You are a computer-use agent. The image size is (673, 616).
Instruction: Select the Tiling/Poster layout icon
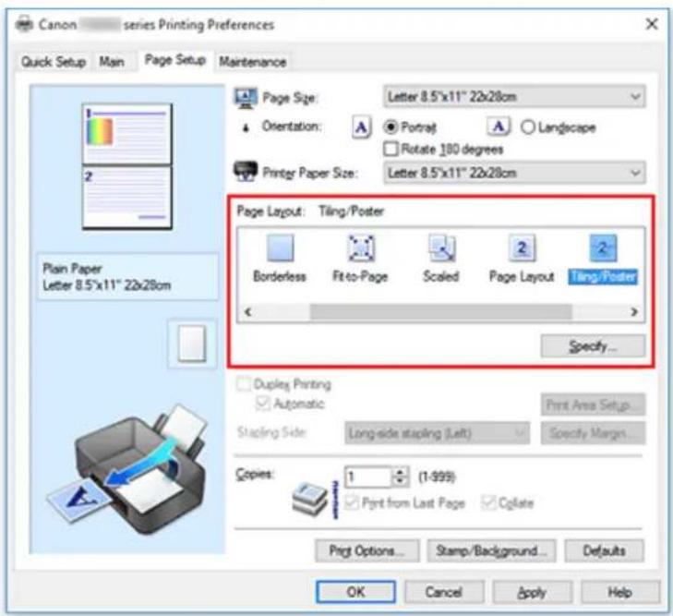tap(603, 248)
